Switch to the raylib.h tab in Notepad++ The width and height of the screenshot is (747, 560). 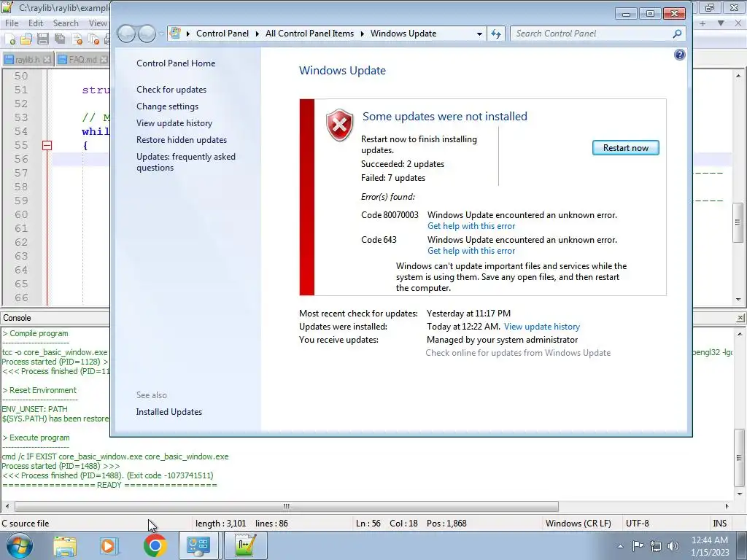click(x=27, y=60)
